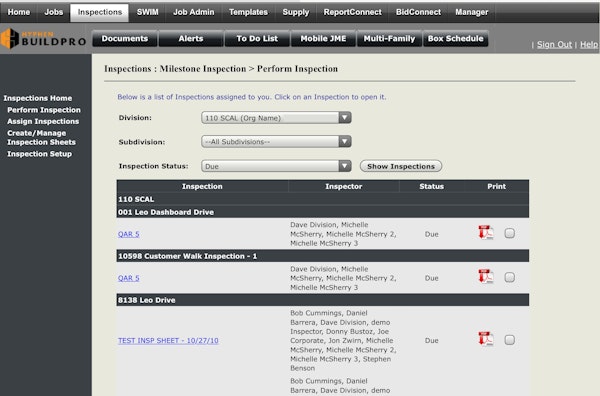Screen dimensions: 600x396
Task: Open the Box Schedule
Action: point(455,39)
